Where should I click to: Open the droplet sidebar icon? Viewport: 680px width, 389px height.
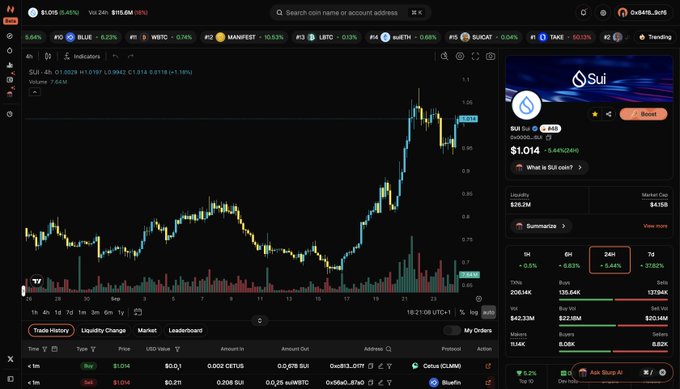pos(10,50)
